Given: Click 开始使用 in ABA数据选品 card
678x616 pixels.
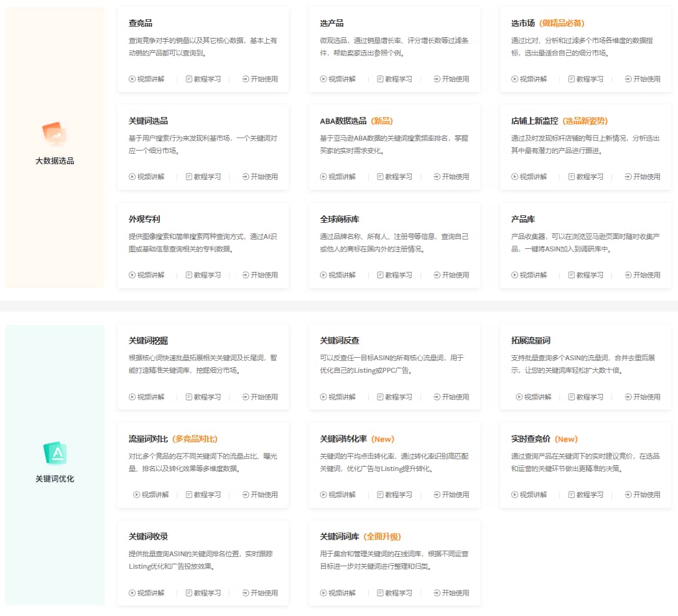Looking at the screenshot, I should [451, 177].
